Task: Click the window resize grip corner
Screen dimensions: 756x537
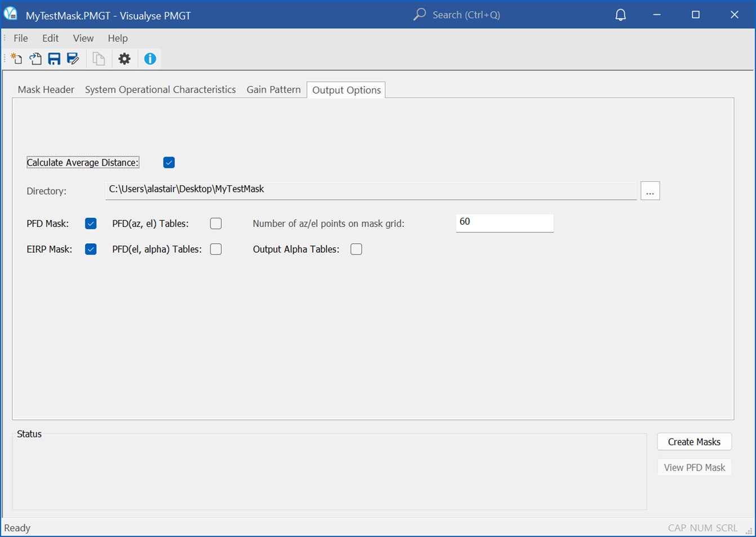Action: pyautogui.click(x=749, y=531)
